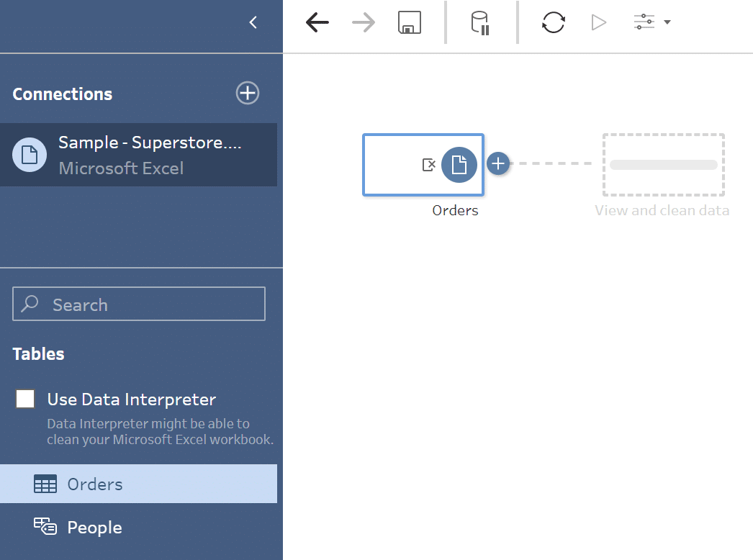Collapse the Connections sidebar
This screenshot has height=560, width=753.
[x=253, y=22]
